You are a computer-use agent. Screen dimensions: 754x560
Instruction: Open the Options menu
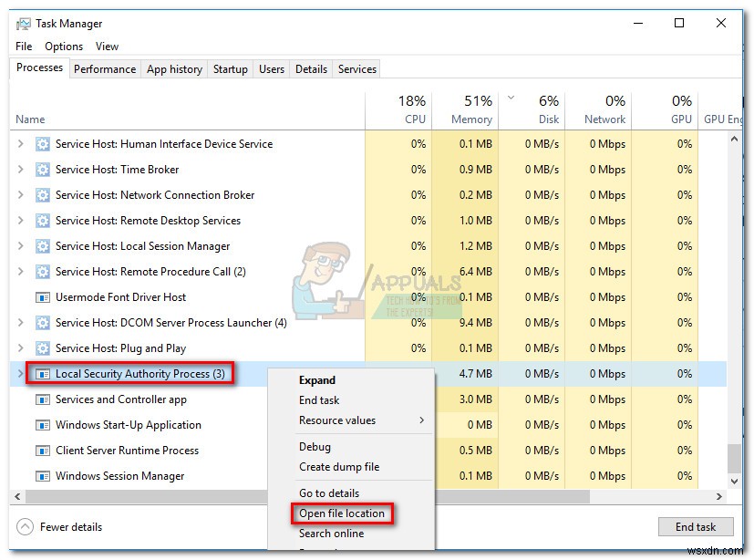[64, 47]
